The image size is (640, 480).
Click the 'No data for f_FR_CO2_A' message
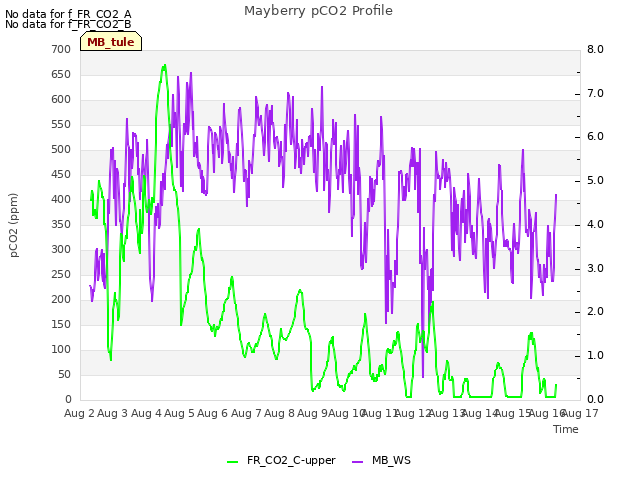pyautogui.click(x=68, y=14)
